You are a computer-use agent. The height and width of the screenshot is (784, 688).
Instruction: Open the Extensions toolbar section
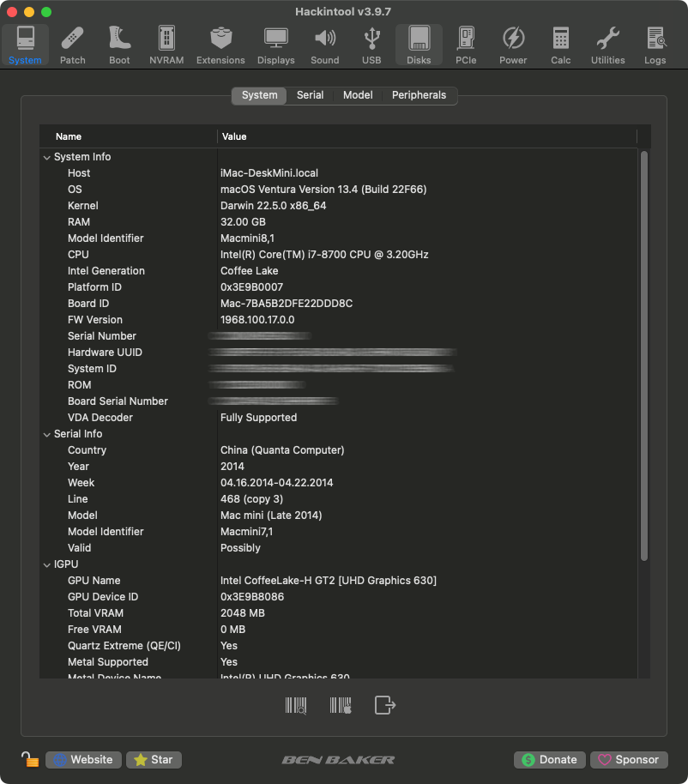coord(220,45)
